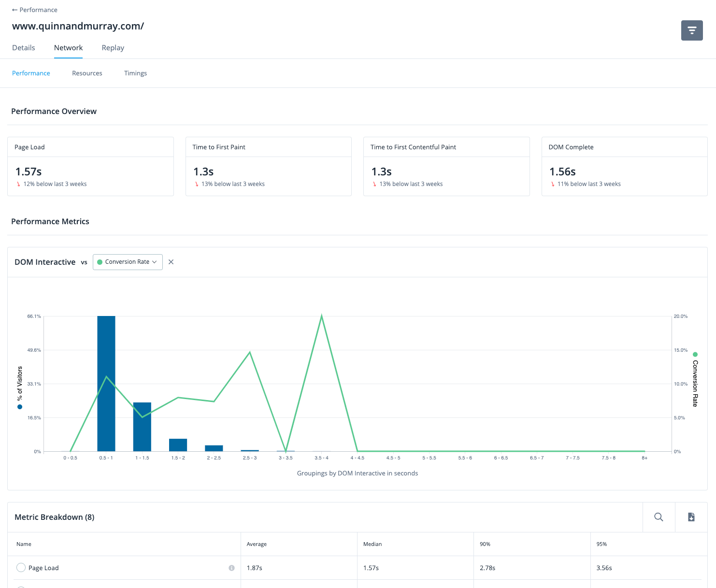Toggle the blue % of Visitors legend dot
Viewport: 716px width, 588px height.
[x=20, y=407]
